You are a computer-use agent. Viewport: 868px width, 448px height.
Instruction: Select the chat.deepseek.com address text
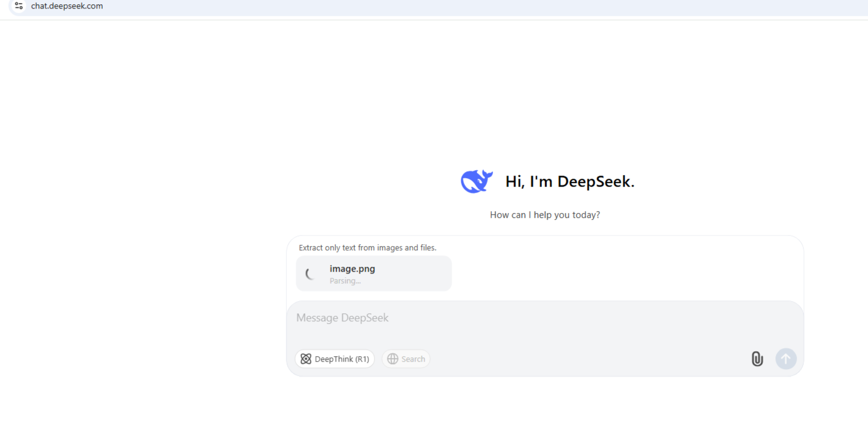click(x=67, y=6)
